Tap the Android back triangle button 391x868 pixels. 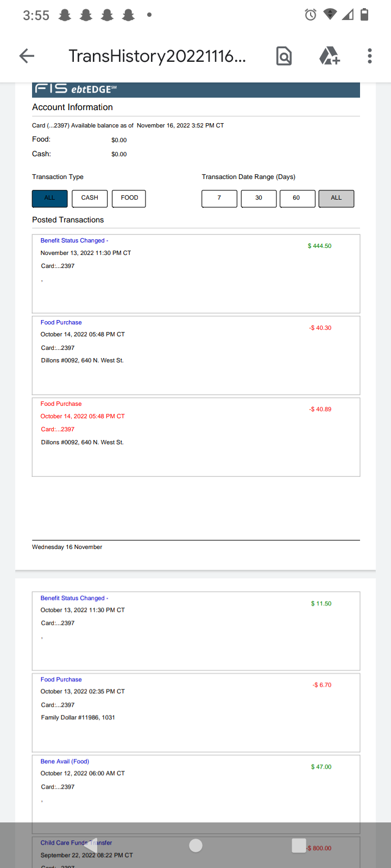[x=92, y=845]
